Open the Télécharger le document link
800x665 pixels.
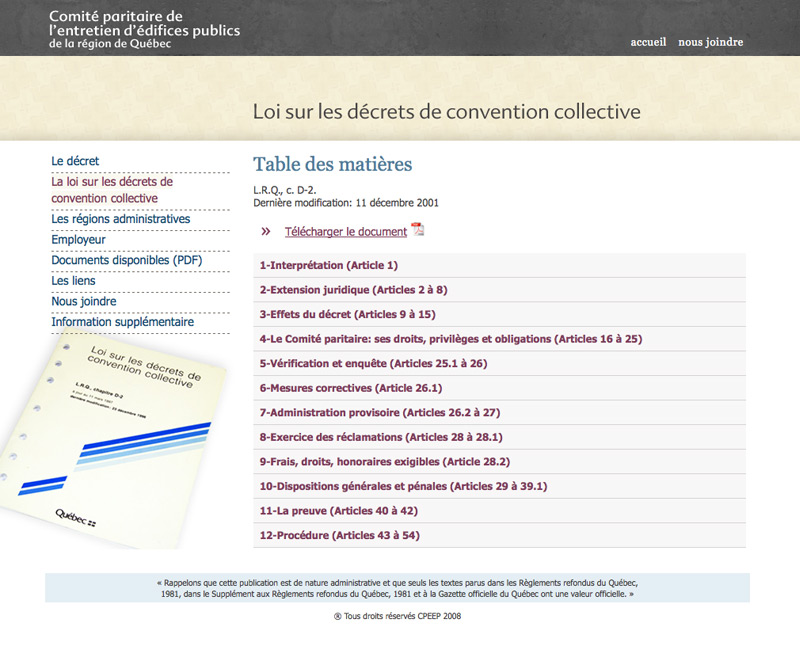(345, 232)
